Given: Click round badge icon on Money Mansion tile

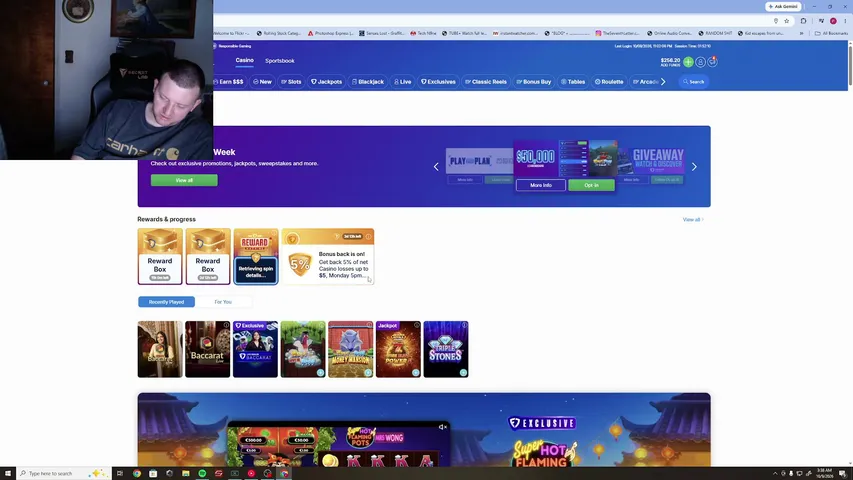Looking at the screenshot, I should tap(368, 373).
